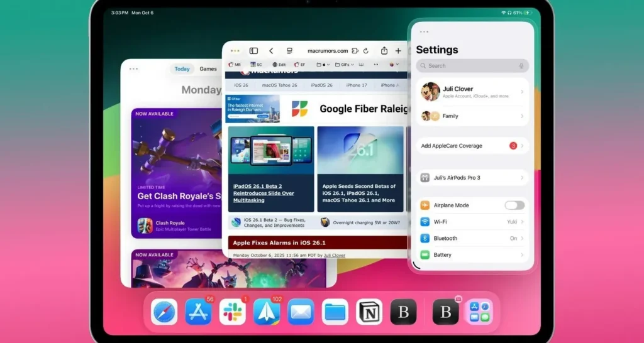The height and width of the screenshot is (343, 644).
Task: Click the macrumors.com address field
Action: click(328, 51)
